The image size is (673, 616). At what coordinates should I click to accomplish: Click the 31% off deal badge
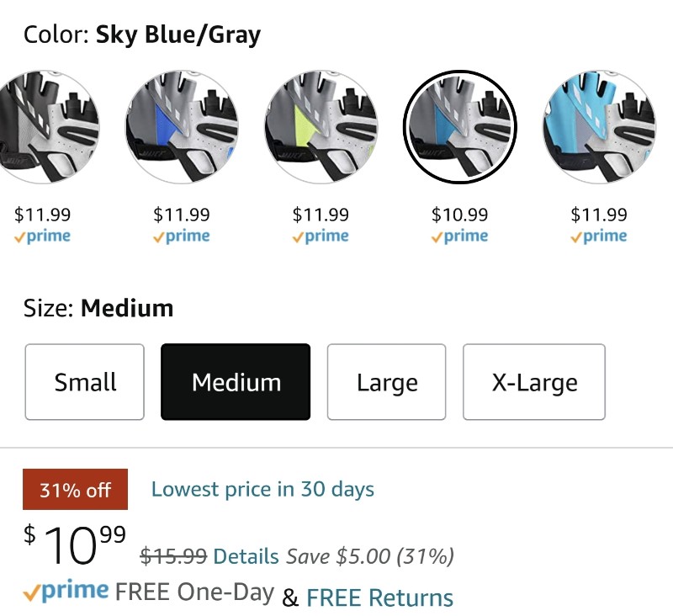75,490
